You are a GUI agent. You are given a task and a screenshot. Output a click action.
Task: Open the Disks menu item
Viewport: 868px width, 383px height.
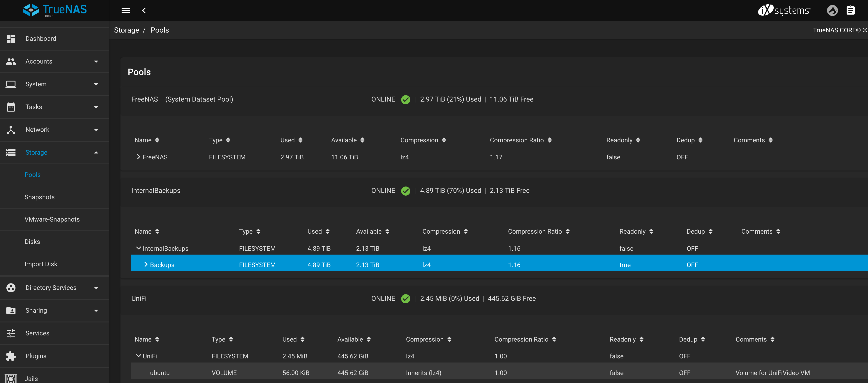(x=32, y=242)
